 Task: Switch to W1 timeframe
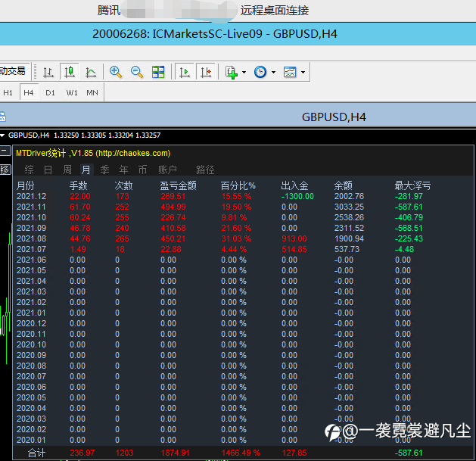tap(72, 92)
